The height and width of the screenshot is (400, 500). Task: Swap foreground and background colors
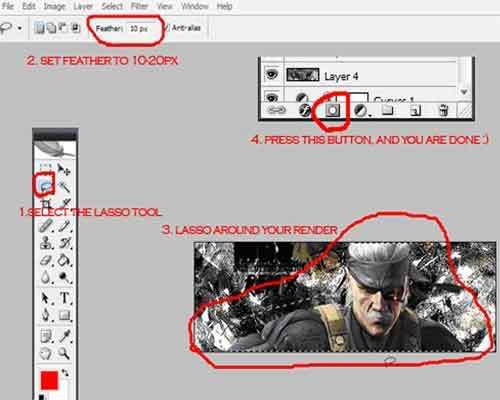pos(65,373)
